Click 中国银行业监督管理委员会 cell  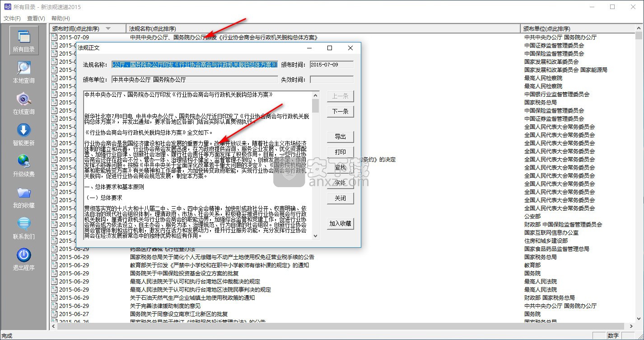[557, 94]
